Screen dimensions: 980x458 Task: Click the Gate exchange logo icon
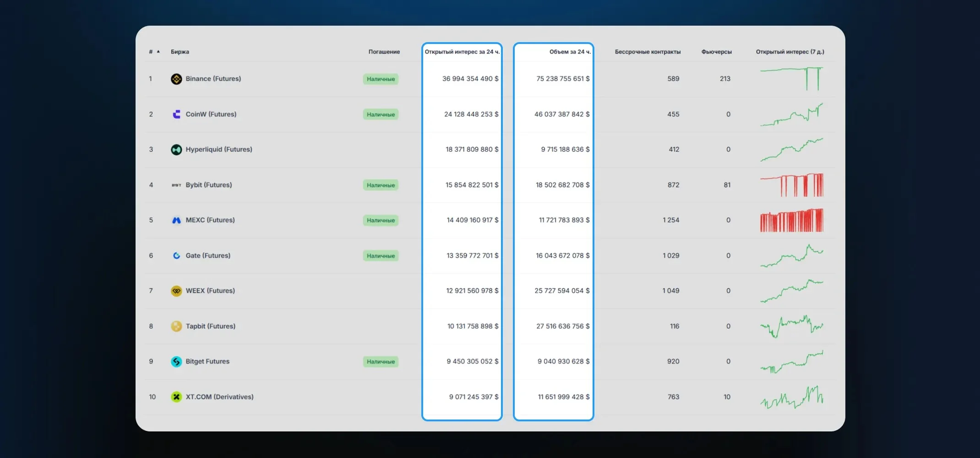(x=176, y=256)
